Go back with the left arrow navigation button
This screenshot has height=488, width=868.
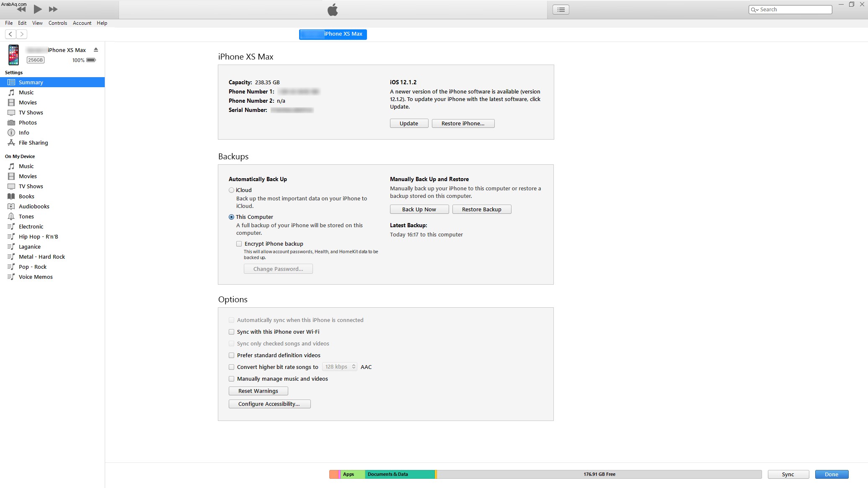tap(10, 34)
